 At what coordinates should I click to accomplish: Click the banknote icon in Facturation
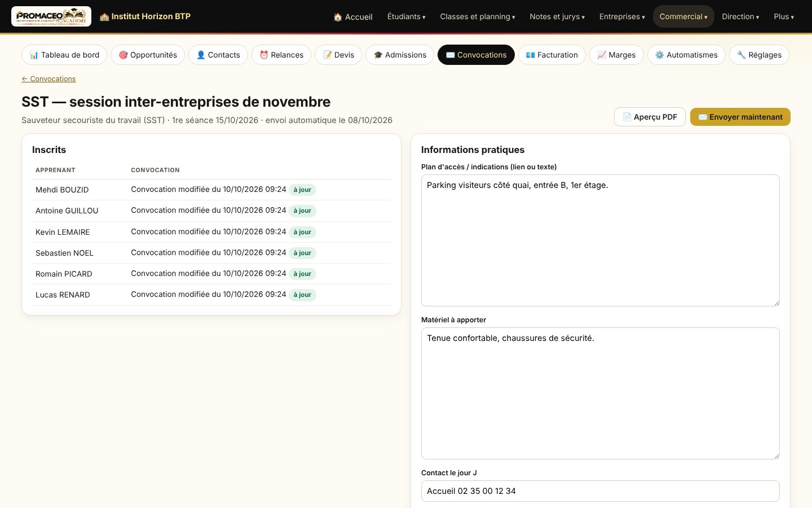pyautogui.click(x=530, y=55)
